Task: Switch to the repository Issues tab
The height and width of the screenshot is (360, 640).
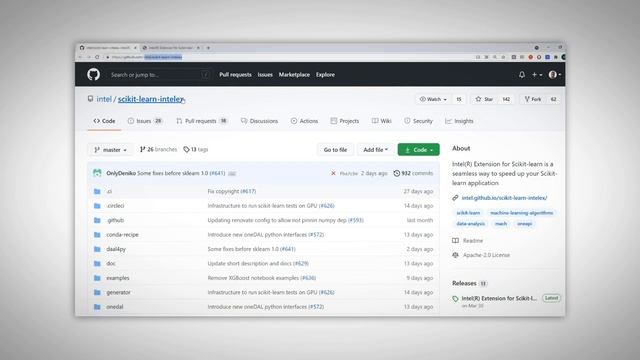Action: pyautogui.click(x=145, y=121)
